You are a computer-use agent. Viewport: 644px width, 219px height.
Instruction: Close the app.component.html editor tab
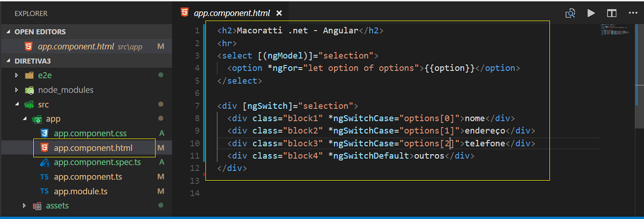[279, 13]
